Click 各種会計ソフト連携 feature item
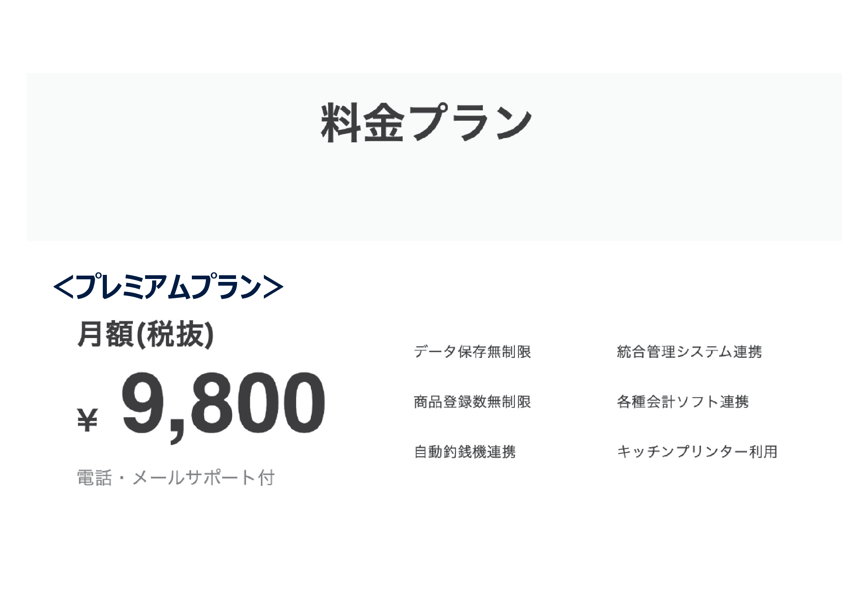The height and width of the screenshot is (614, 868). 683,402
